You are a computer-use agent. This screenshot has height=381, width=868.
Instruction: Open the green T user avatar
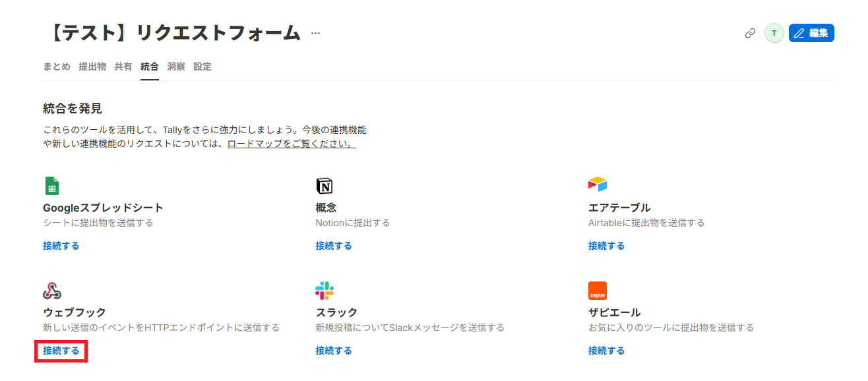pyautogui.click(x=774, y=33)
